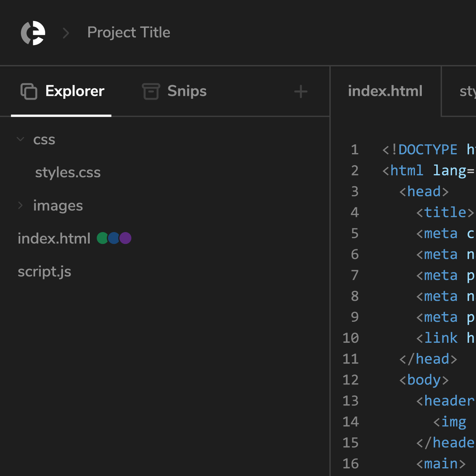Open the partially visible styles editor tab
The image size is (476, 476).
tap(467, 91)
